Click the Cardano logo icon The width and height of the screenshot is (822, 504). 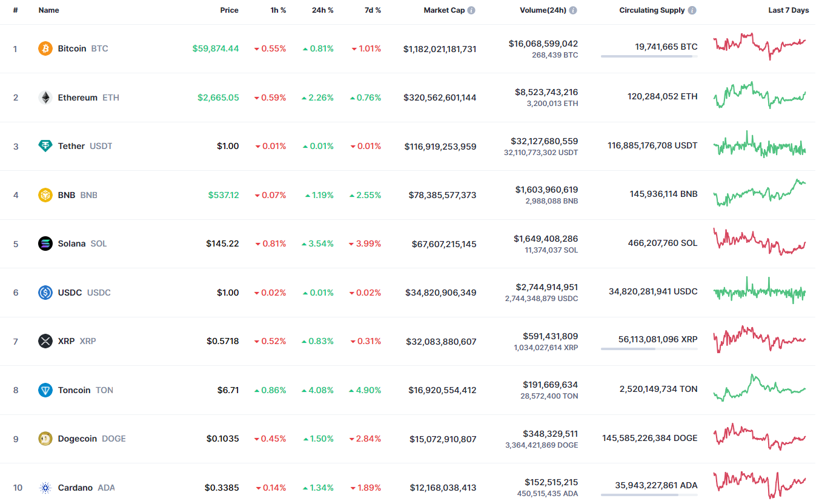point(45,488)
